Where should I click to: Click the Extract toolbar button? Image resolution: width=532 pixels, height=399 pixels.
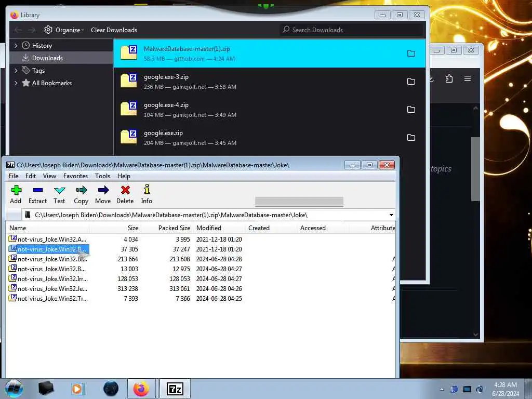coord(37,194)
